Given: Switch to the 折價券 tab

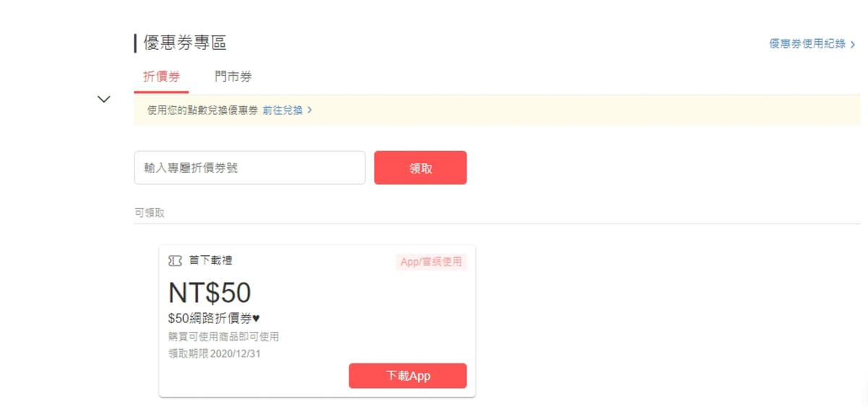Looking at the screenshot, I should tap(161, 77).
